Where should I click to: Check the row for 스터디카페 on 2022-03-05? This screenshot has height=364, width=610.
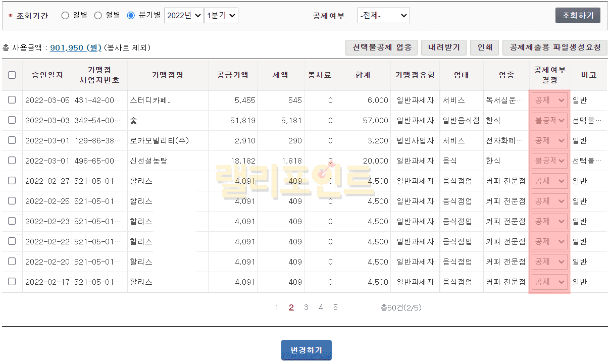[x=12, y=100]
